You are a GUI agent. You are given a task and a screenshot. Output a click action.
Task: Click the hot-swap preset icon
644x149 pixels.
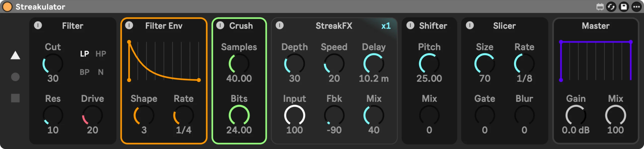point(611,7)
